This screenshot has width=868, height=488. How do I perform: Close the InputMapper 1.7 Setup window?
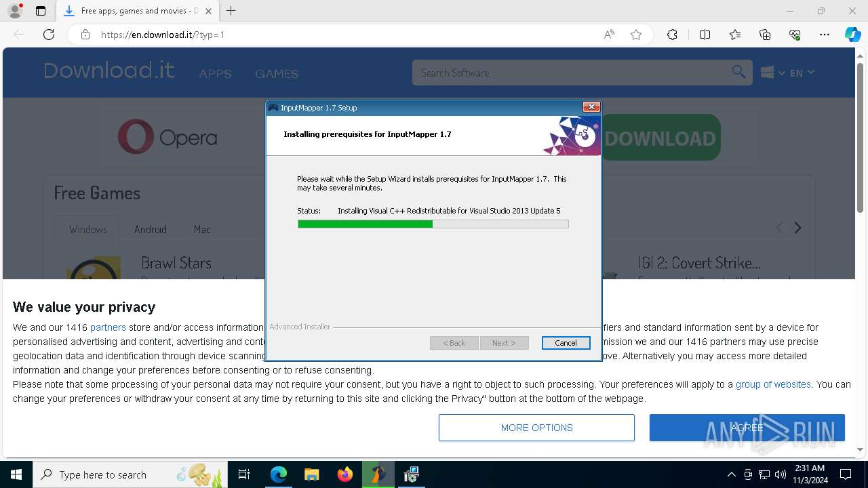click(x=591, y=107)
